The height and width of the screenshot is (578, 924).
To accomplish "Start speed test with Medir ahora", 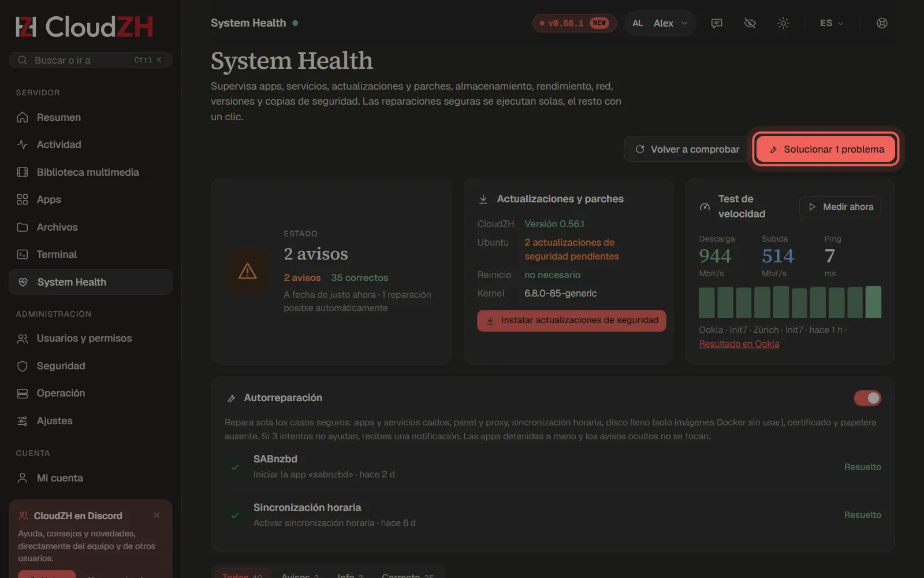I will tap(840, 207).
